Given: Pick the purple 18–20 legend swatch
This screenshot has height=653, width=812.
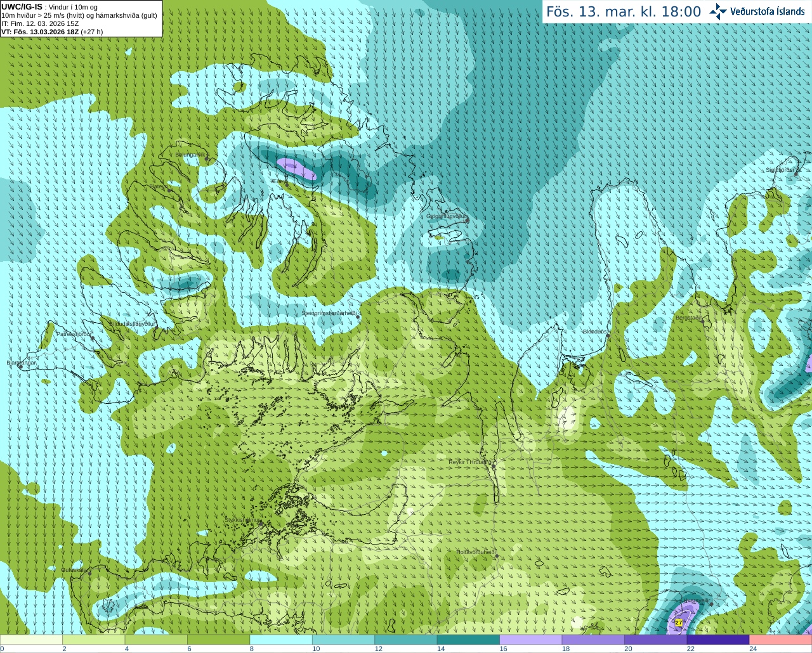Looking at the screenshot, I should [594, 640].
